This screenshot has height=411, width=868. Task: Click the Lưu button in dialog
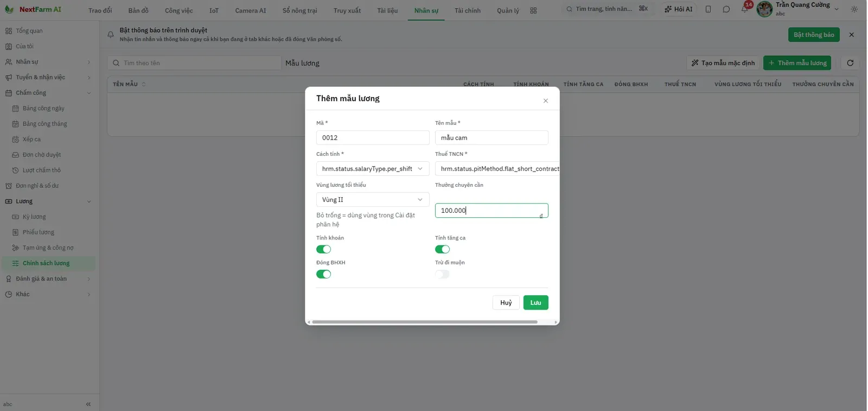click(535, 302)
